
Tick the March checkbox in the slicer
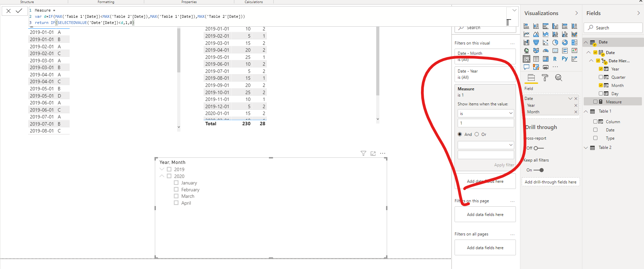176,196
